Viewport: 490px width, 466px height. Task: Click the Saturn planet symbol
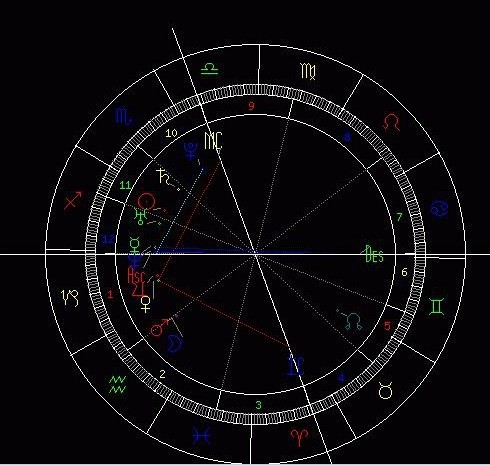[163, 176]
